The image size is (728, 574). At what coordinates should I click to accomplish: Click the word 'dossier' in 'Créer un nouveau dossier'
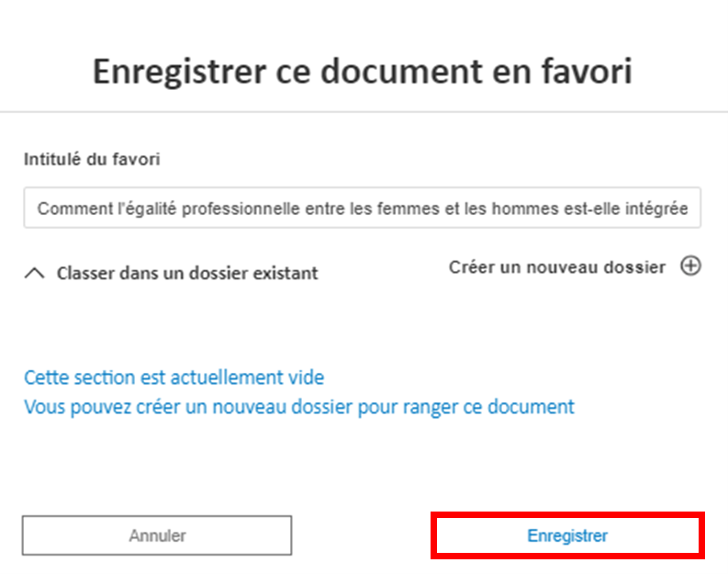coord(633,267)
